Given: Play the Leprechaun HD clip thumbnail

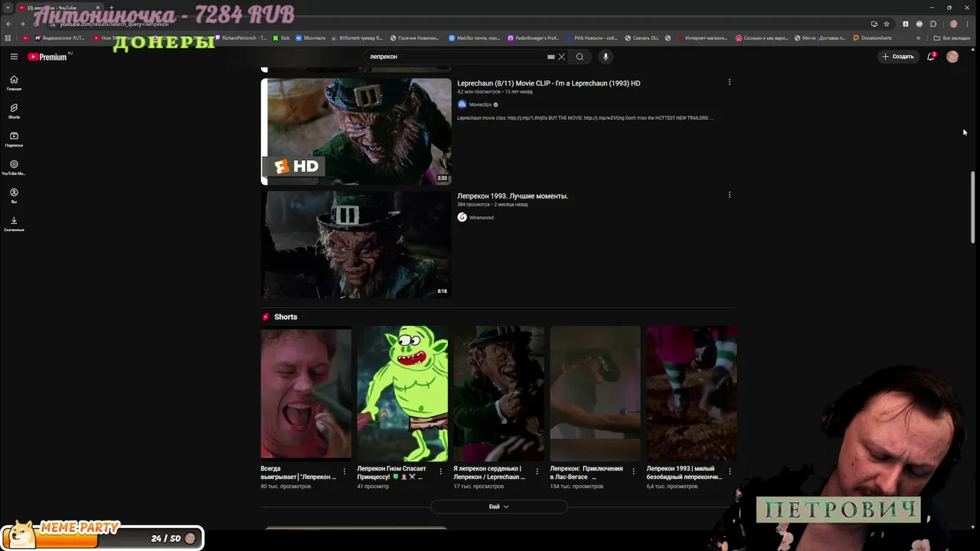Looking at the screenshot, I should click(356, 131).
